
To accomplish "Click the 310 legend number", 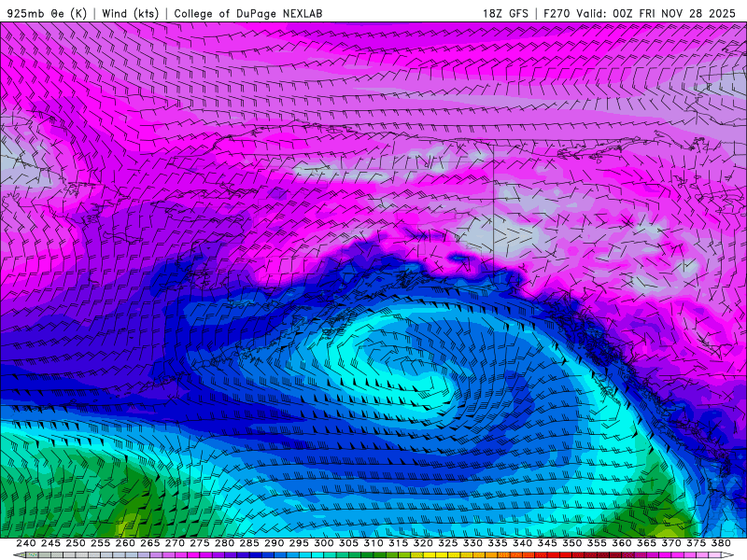I will tap(373, 543).
